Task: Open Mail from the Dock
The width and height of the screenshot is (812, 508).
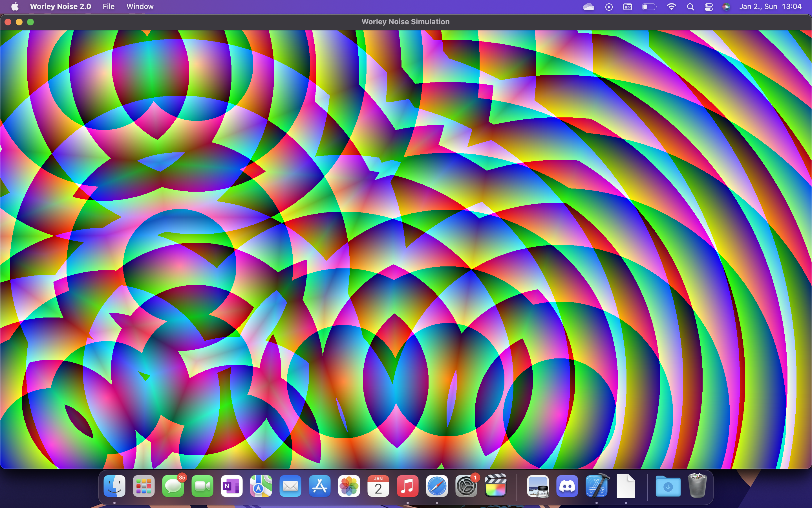Action: point(290,486)
